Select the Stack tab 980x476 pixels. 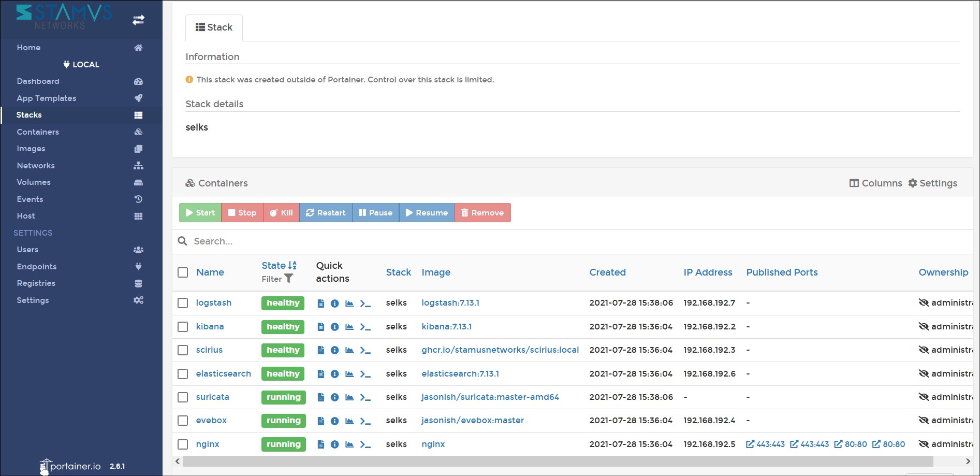pos(214,27)
